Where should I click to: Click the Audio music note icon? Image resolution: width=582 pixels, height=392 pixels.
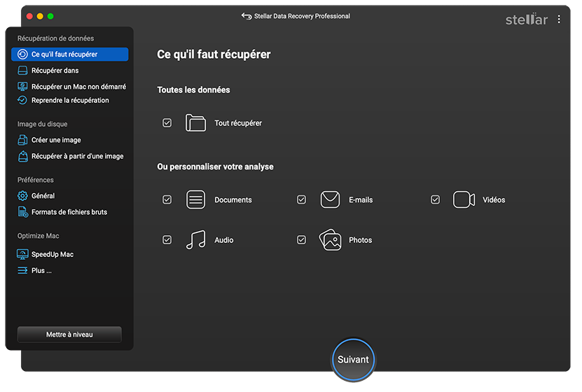click(x=195, y=239)
